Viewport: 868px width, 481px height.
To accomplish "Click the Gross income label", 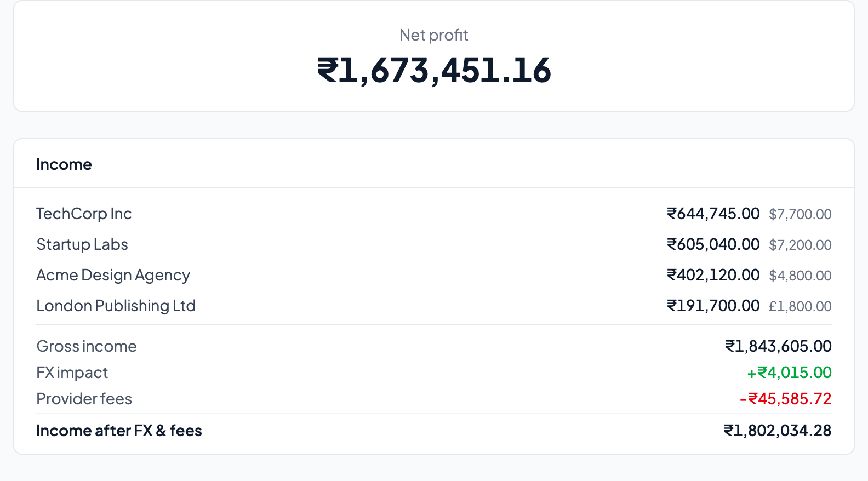I will (x=87, y=346).
